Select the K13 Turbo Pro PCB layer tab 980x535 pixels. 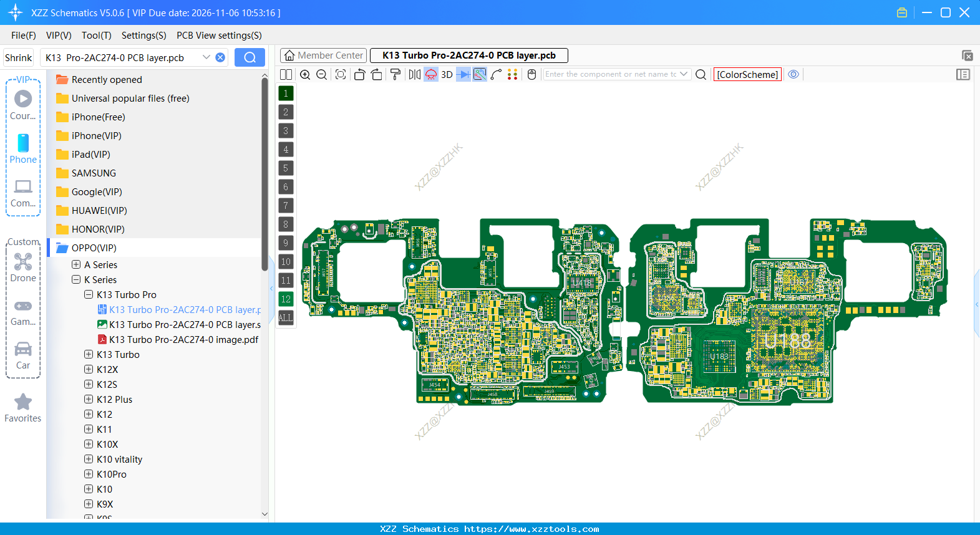(469, 55)
